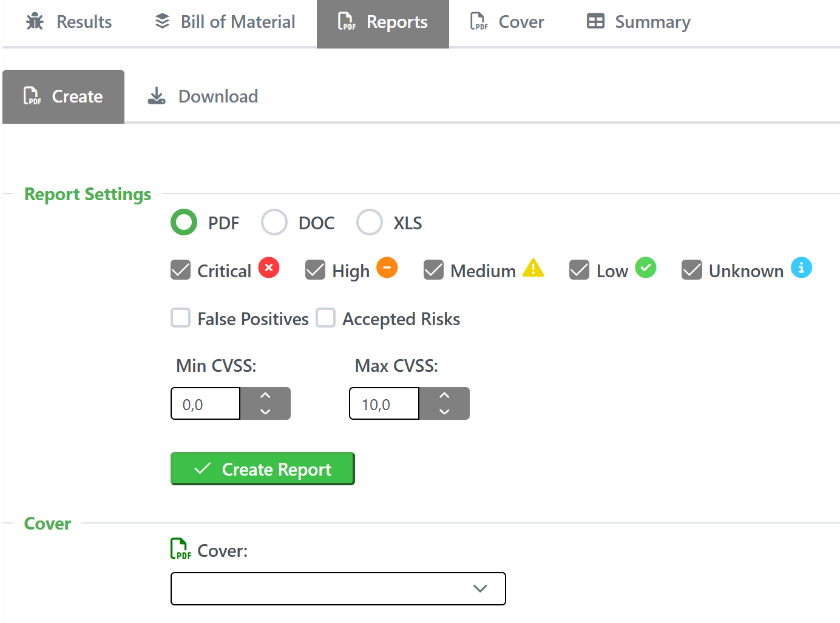Click the yellow Medium warning triangle icon

[x=533, y=268]
